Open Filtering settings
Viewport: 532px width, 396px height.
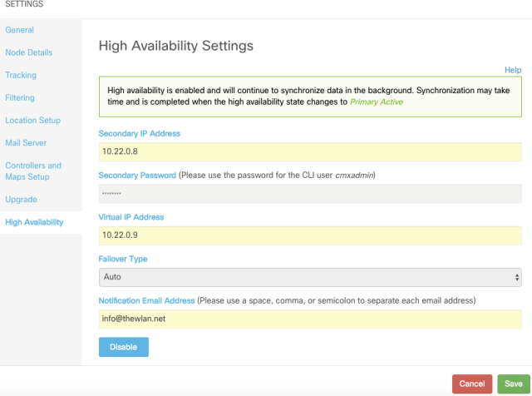pos(20,97)
